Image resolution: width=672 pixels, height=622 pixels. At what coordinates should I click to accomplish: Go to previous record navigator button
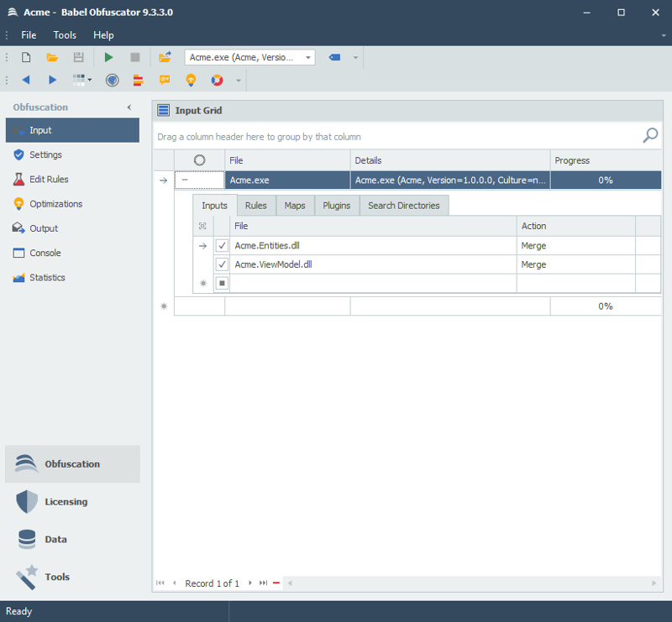tap(175, 583)
